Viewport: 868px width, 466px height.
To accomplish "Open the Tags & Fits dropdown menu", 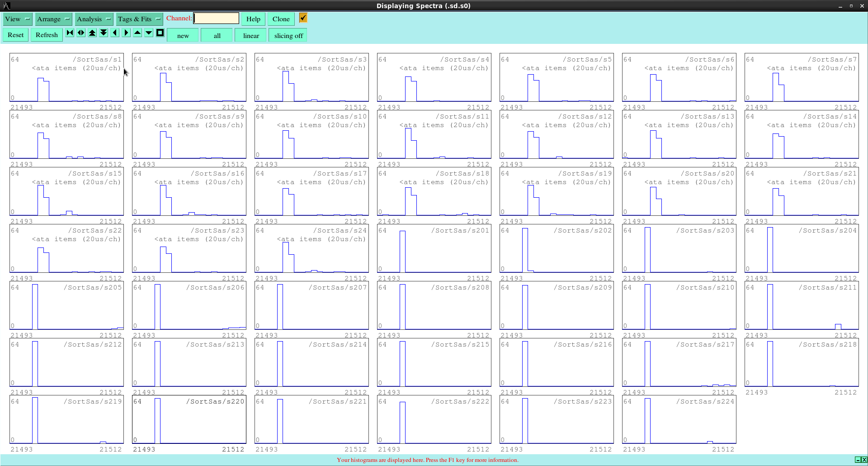I will pyautogui.click(x=139, y=19).
